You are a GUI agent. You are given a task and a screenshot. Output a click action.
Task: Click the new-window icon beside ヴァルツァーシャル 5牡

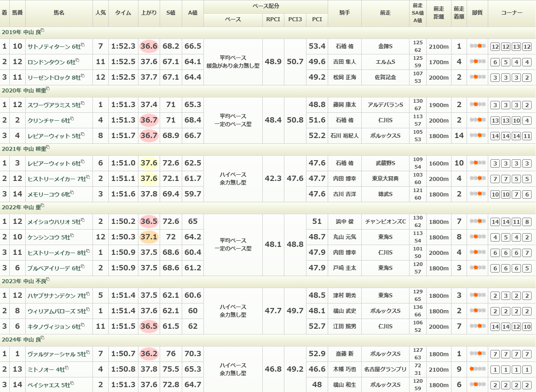click(88, 352)
